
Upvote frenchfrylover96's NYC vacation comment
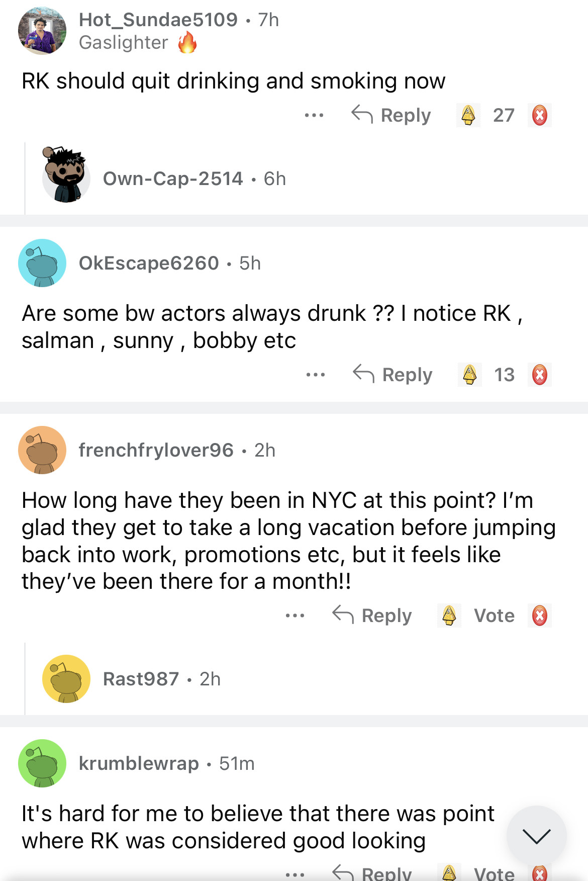click(449, 615)
